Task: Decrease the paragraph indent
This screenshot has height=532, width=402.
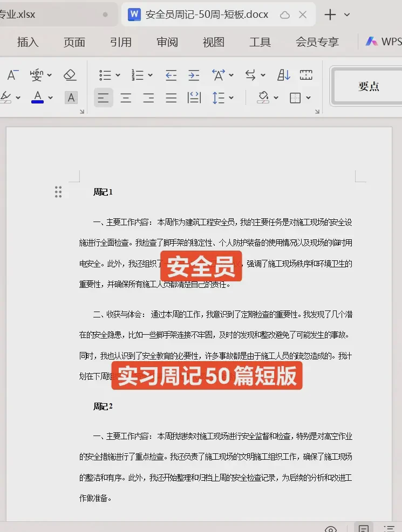Action: click(x=171, y=75)
